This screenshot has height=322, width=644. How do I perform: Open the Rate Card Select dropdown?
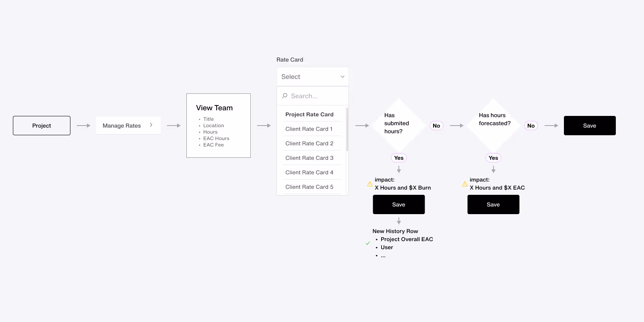click(x=313, y=76)
